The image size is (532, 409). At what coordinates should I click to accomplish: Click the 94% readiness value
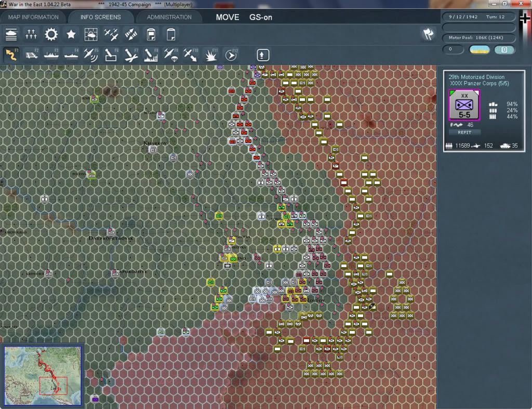tap(512, 104)
